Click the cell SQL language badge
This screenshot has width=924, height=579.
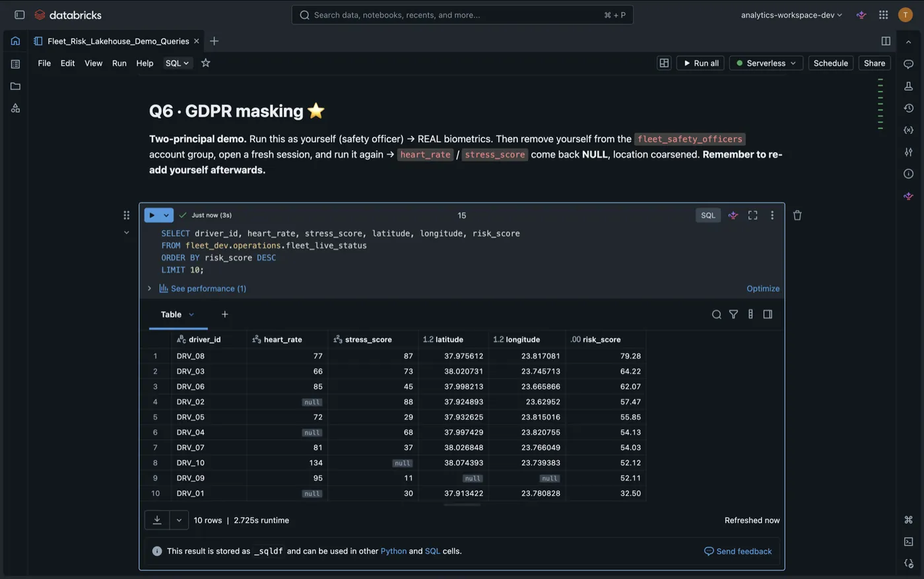708,215
